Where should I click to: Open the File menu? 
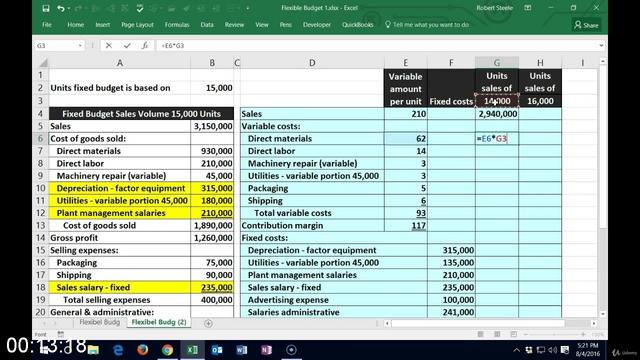tap(47, 25)
